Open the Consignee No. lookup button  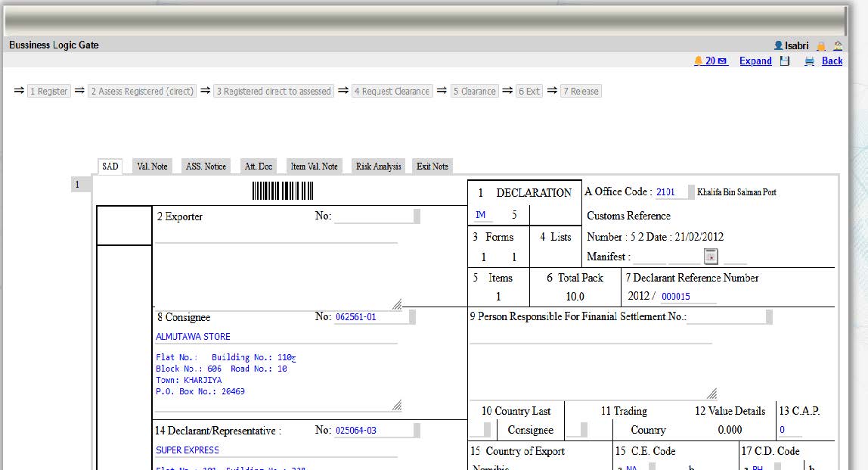[413, 318]
